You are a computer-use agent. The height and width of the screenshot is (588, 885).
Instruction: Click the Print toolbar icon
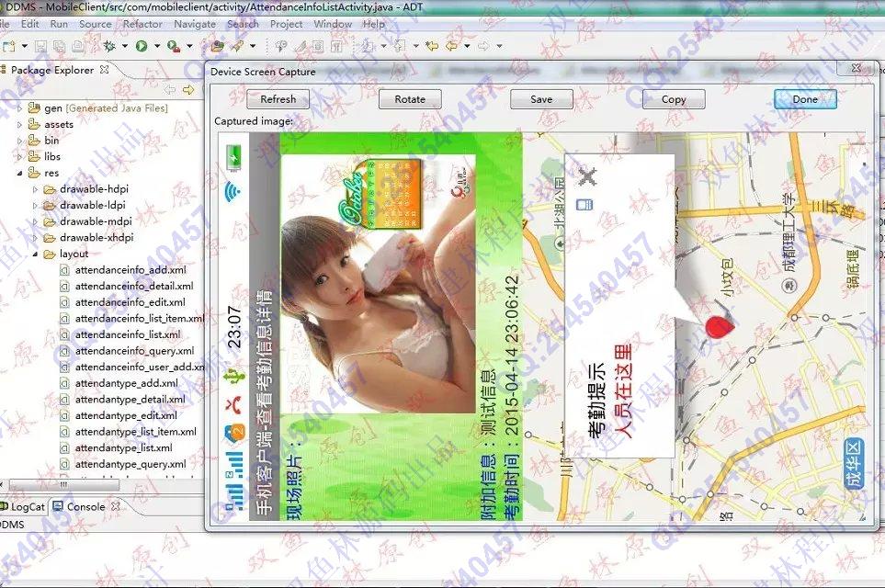[78, 46]
